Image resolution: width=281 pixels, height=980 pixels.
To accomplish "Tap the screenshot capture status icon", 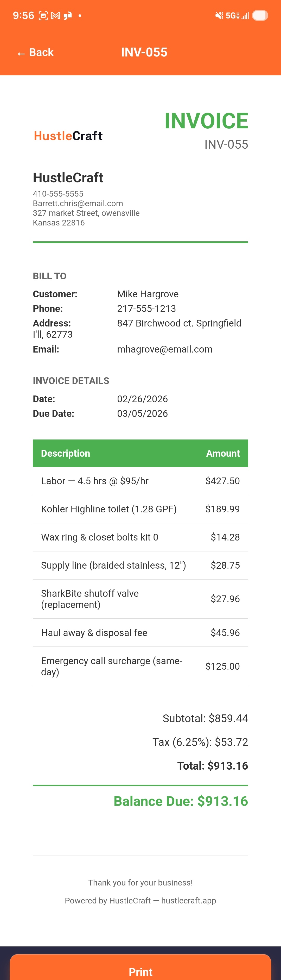I will click(x=43, y=16).
